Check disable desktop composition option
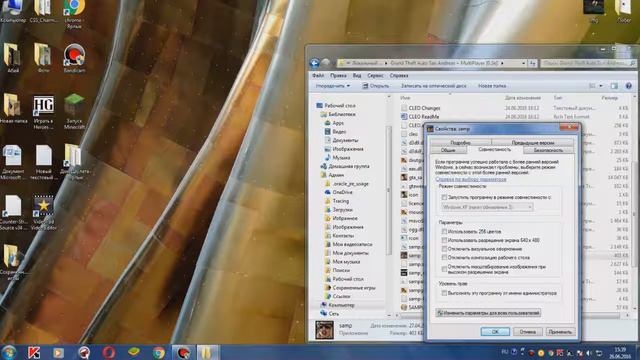This screenshot has height=360, width=640. 444,258
